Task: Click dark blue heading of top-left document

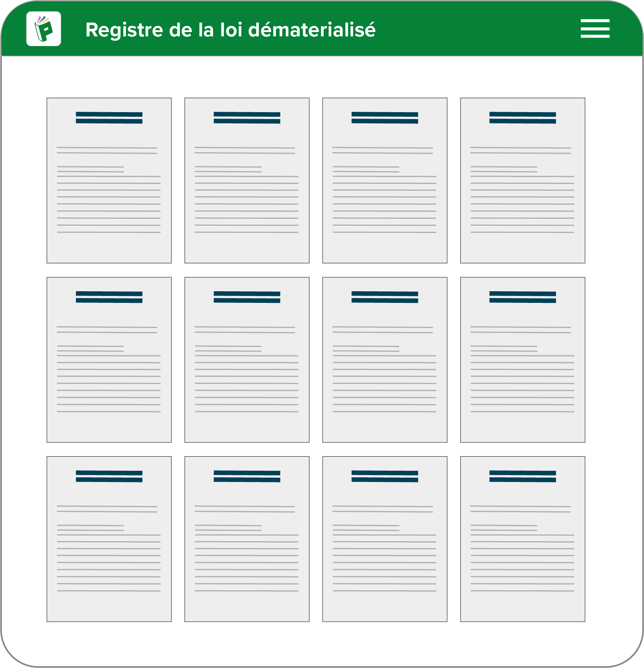Action: point(109,118)
